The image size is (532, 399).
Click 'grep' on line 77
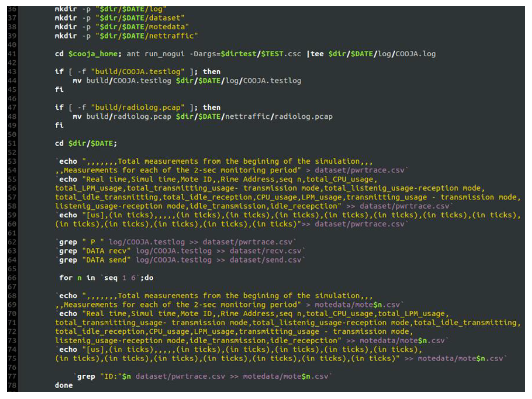tap(86, 377)
